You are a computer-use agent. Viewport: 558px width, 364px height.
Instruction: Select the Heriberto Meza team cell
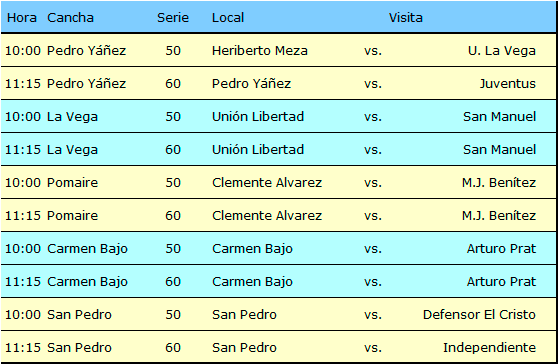pos(259,51)
